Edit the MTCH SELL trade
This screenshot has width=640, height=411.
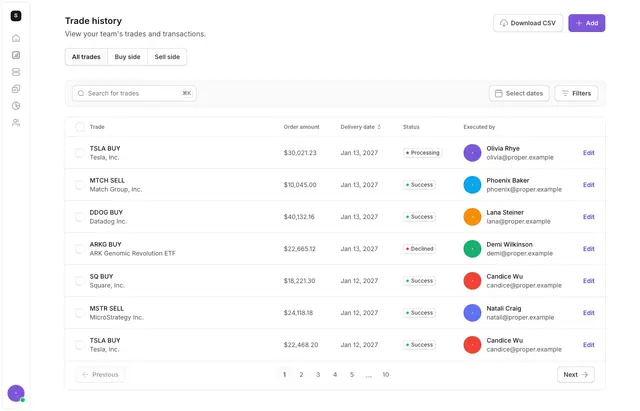589,185
